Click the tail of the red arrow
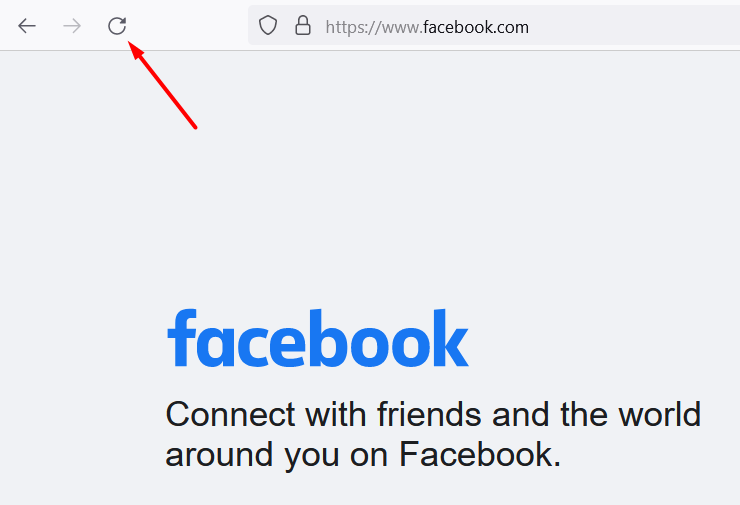The width and height of the screenshot is (740, 505). (195, 127)
